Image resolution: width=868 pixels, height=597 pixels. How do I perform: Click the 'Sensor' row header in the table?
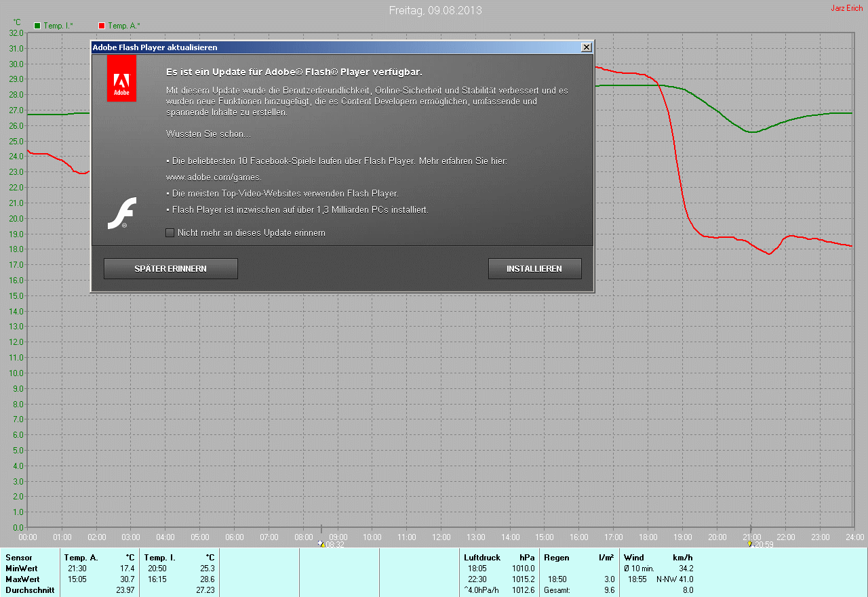18,558
